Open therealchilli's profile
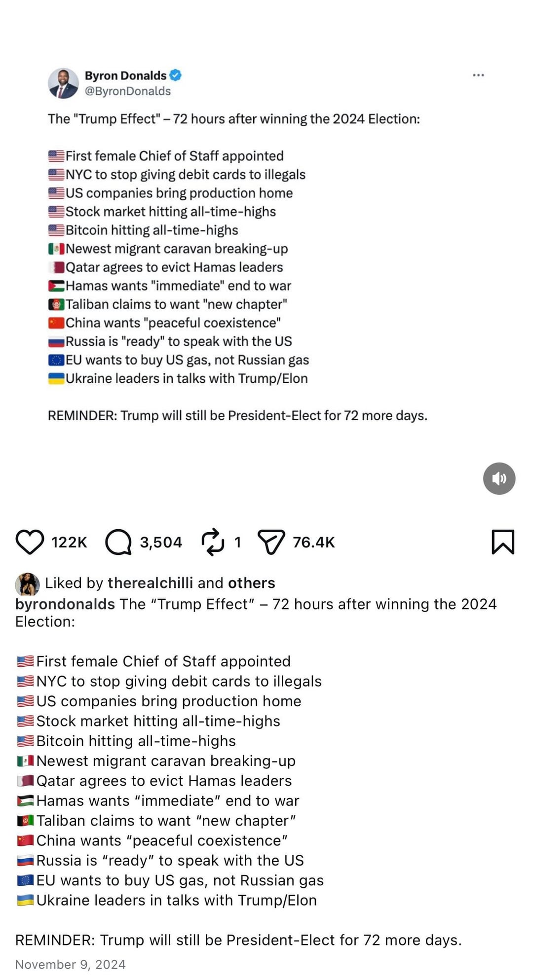Screen dimensions: 533x980 click(150, 583)
